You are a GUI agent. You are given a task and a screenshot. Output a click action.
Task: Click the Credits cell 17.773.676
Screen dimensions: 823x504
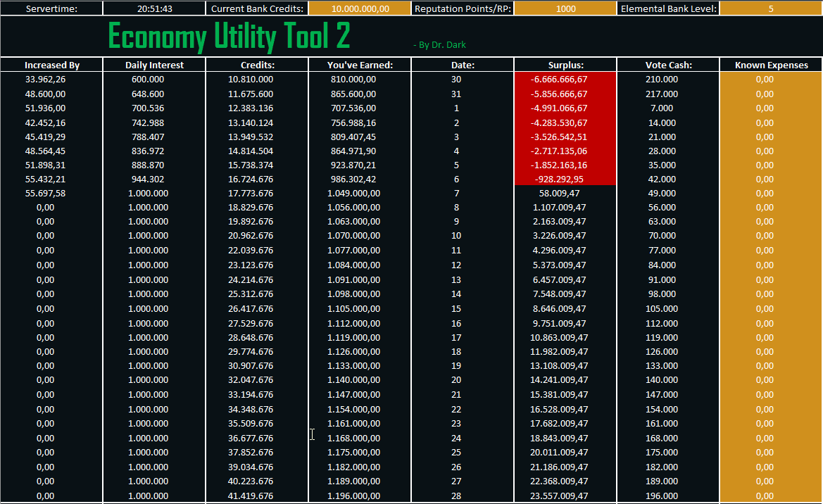click(x=251, y=193)
